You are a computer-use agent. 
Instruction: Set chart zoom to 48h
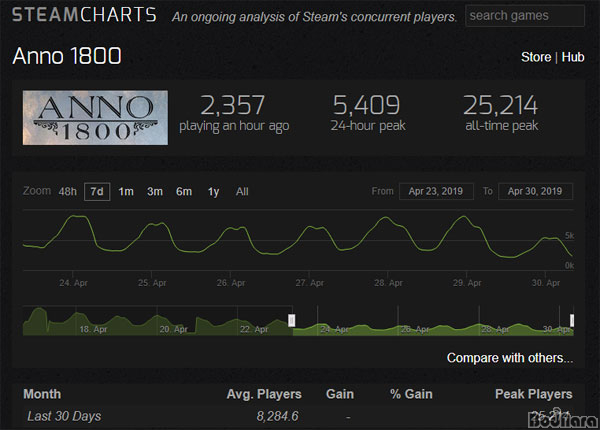coord(68,191)
